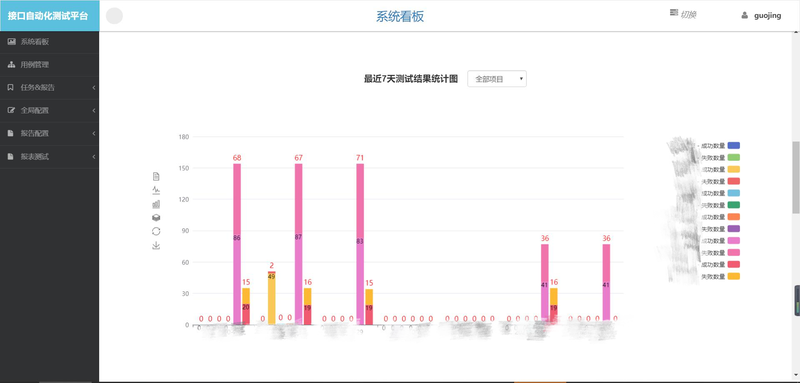Open the chart data view icon
This screenshot has width=800, height=383.
(156, 176)
